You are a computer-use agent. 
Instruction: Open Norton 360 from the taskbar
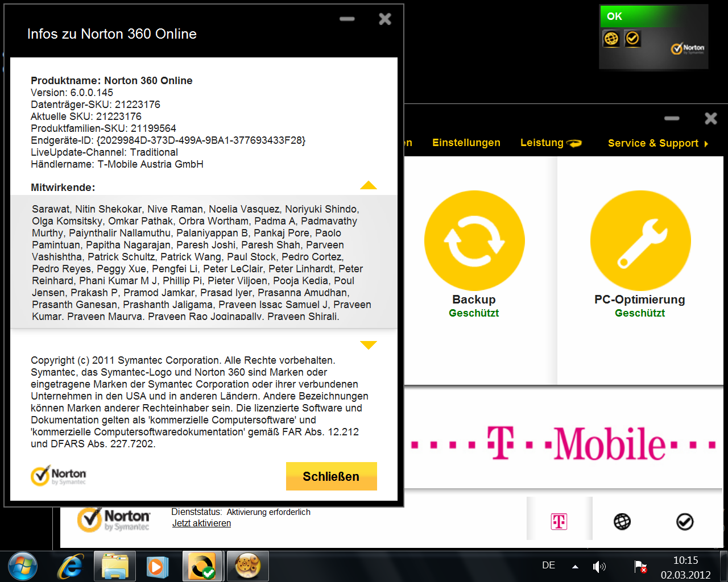click(202, 566)
